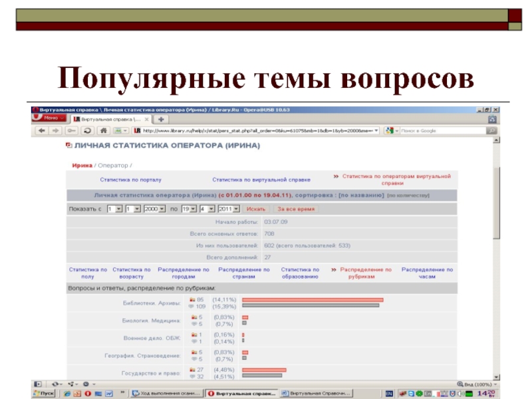Open the image display mode dropdown

point(121,130)
